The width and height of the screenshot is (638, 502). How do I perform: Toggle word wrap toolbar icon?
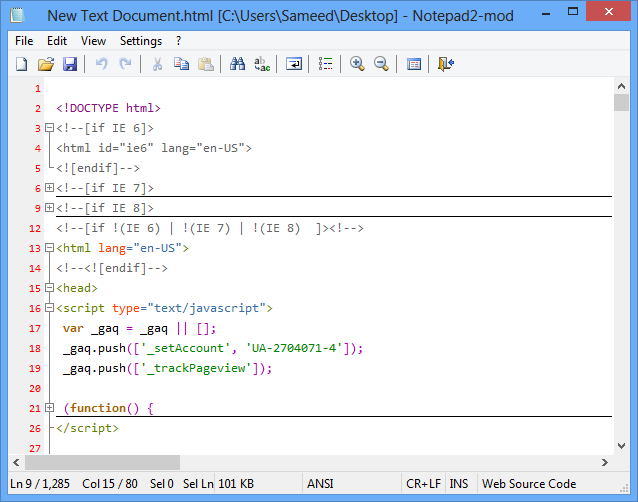(x=293, y=64)
